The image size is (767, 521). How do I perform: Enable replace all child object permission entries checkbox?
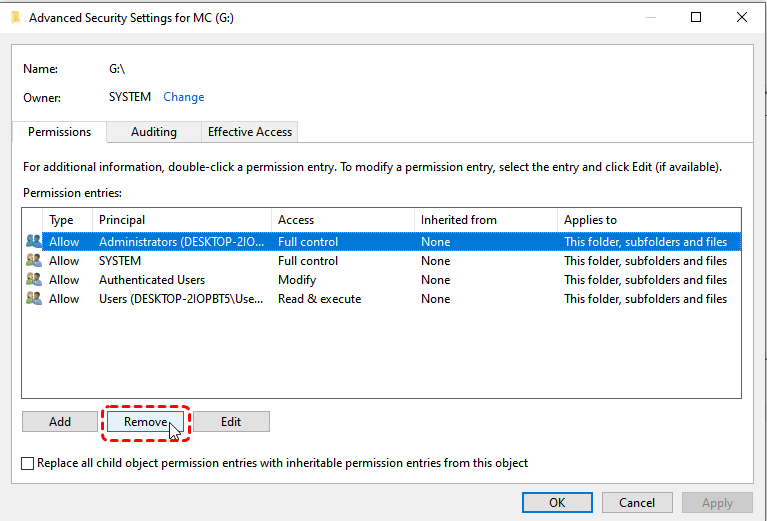27,464
